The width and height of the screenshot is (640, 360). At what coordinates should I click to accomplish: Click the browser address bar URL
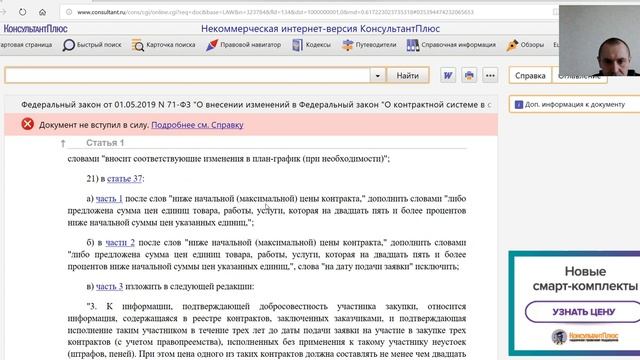tap(275, 12)
